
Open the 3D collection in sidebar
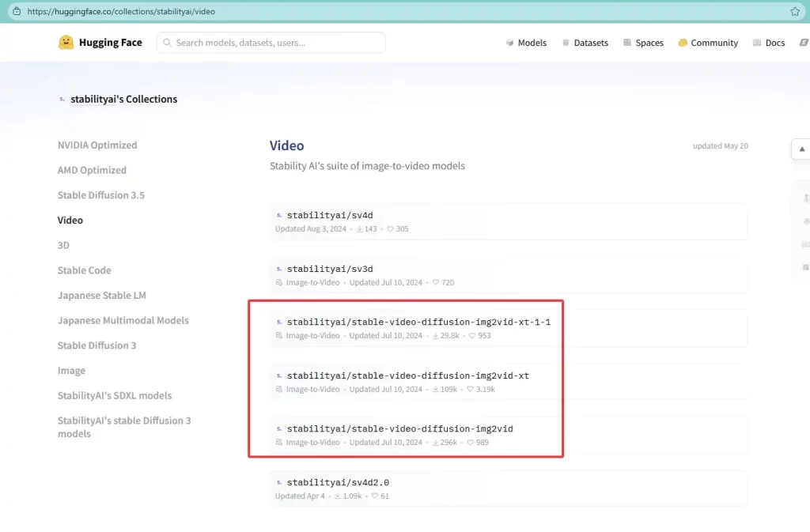point(63,246)
